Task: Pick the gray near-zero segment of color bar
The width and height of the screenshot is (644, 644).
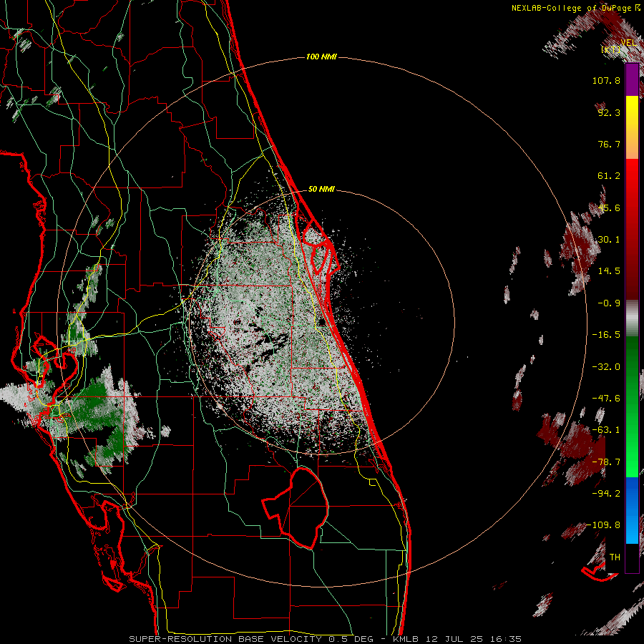Action: [x=632, y=318]
